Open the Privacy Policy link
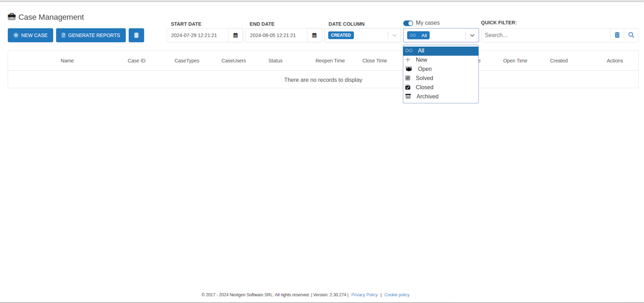 click(364, 295)
